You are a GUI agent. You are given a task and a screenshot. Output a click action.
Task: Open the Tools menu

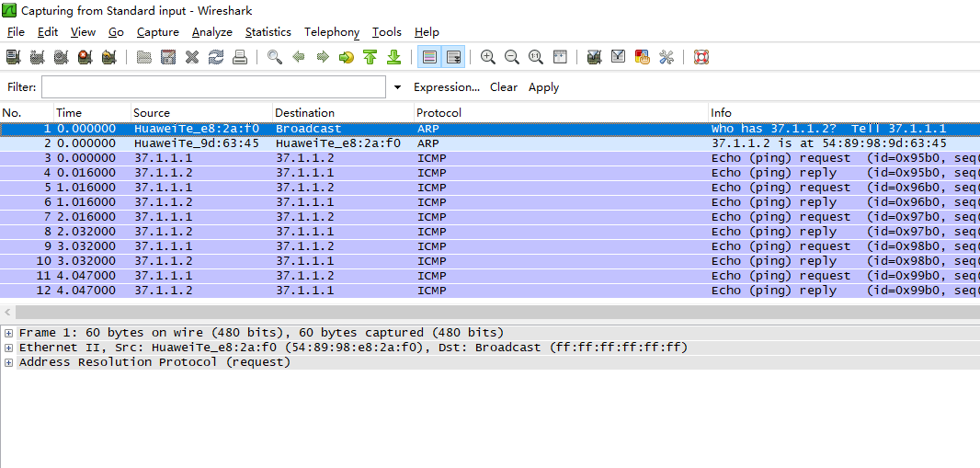387,32
